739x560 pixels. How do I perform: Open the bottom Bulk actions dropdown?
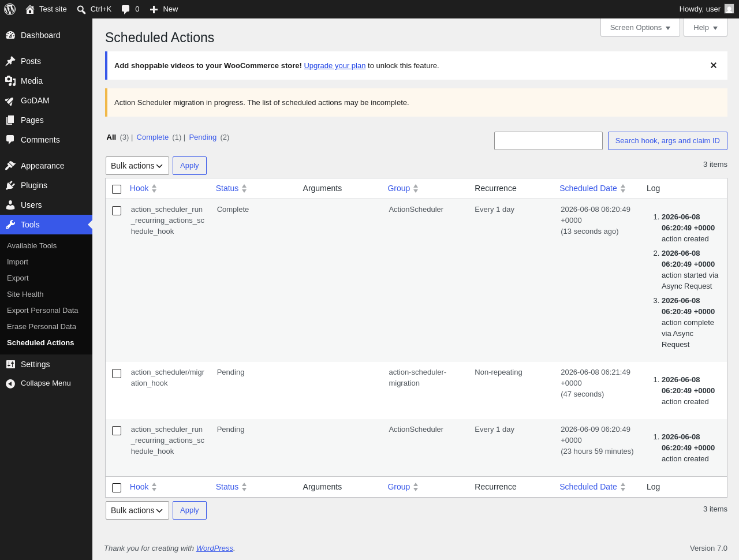[137, 510]
